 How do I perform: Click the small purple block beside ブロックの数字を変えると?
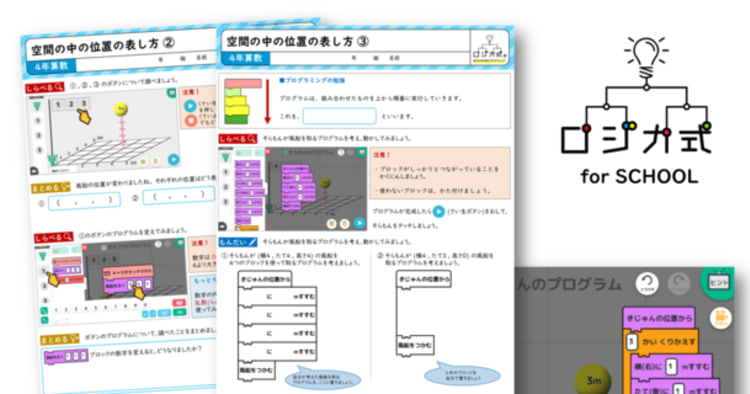pos(66,356)
